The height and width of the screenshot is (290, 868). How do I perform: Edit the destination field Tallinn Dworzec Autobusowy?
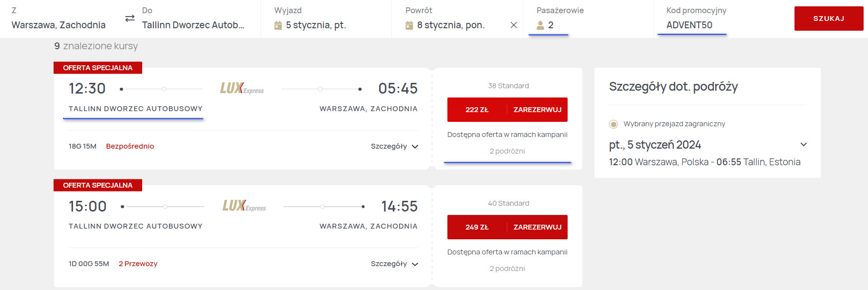(193, 25)
